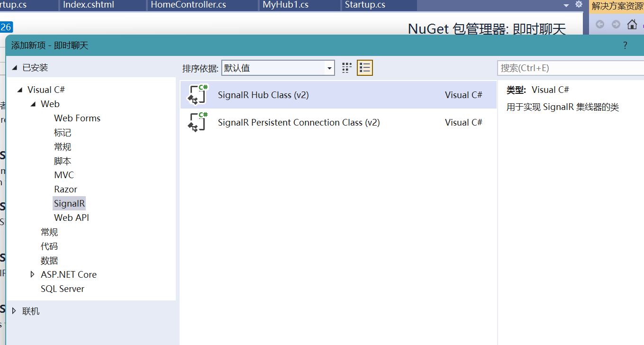This screenshot has width=644, height=345.
Task: Select 常规 under Web
Action: coord(63,146)
